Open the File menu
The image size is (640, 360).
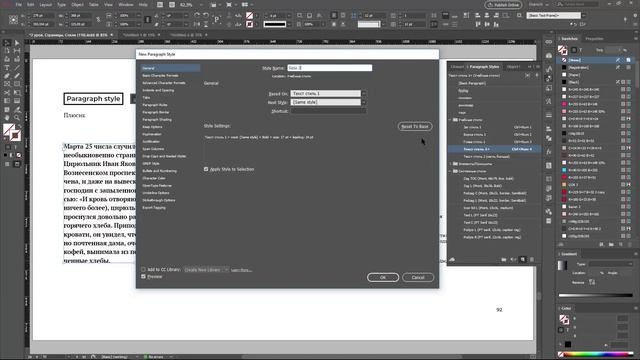pyautogui.click(x=19, y=4)
